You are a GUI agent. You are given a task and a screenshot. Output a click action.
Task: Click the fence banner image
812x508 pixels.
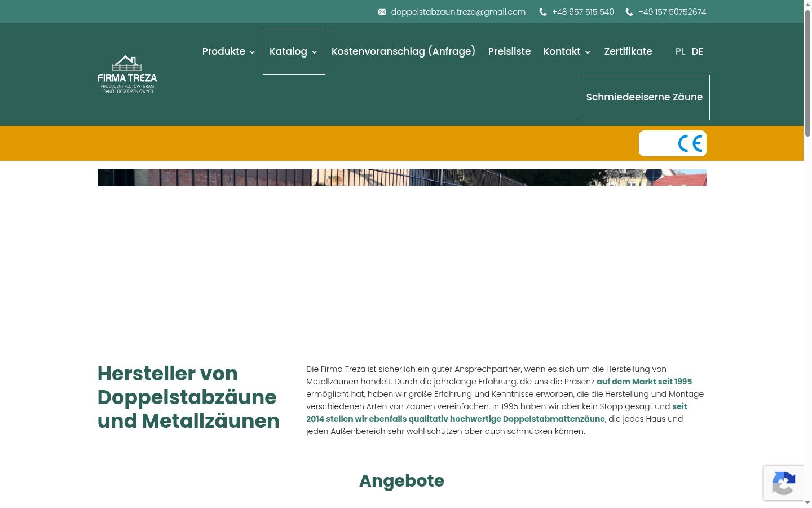[x=402, y=177]
